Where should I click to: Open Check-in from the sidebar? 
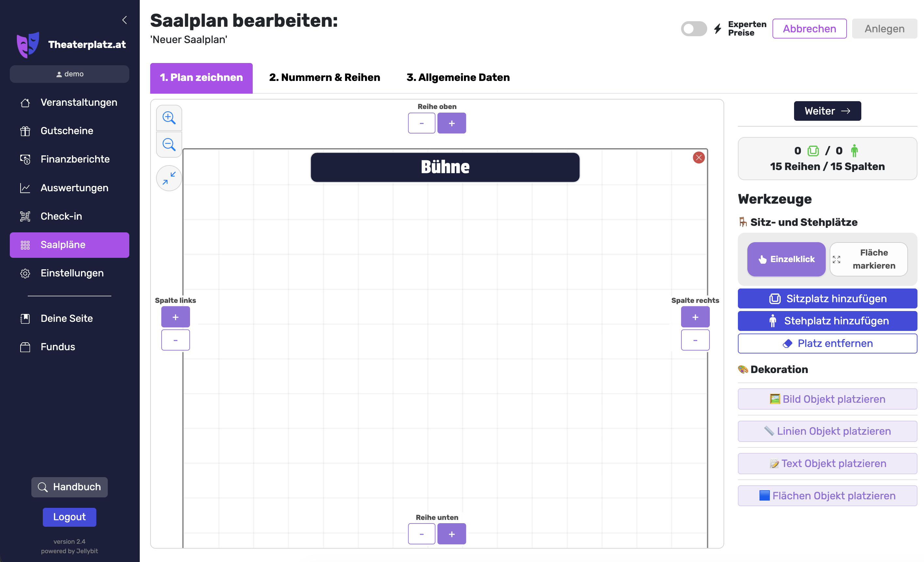(61, 216)
